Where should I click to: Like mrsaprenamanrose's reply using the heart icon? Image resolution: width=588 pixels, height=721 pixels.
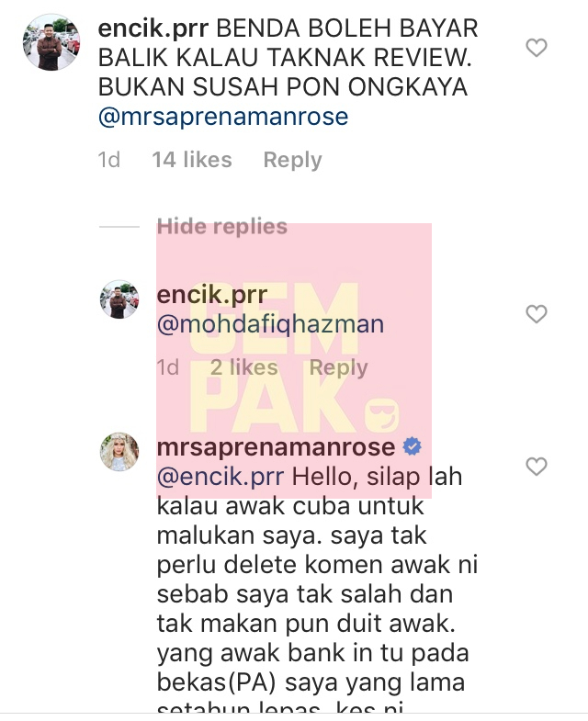tap(537, 467)
